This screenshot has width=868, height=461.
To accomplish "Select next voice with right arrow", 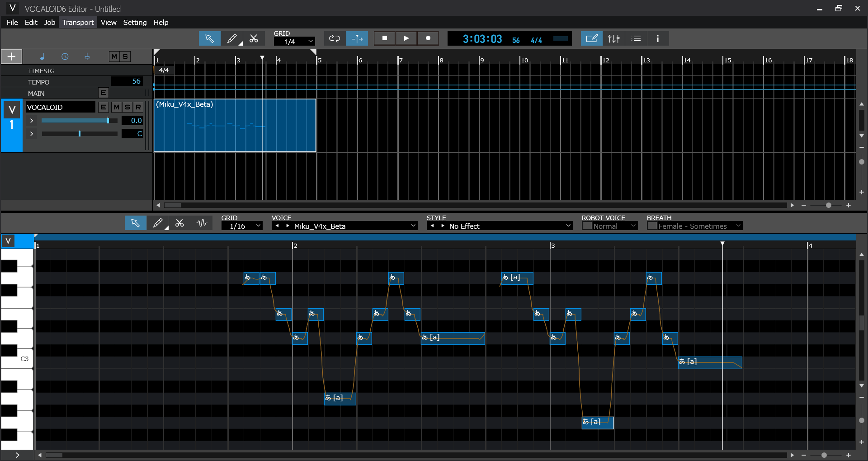I will 288,226.
